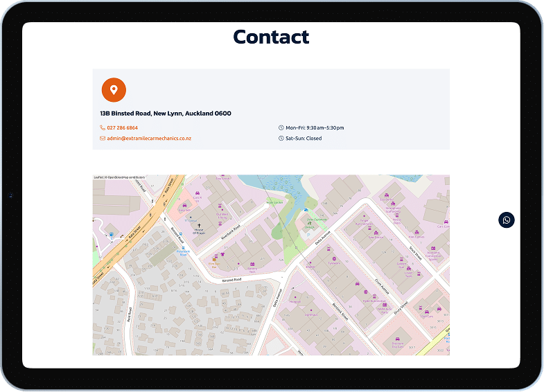Click the phone icon beside the number
Screen dimensions: 544x392
(x=103, y=128)
